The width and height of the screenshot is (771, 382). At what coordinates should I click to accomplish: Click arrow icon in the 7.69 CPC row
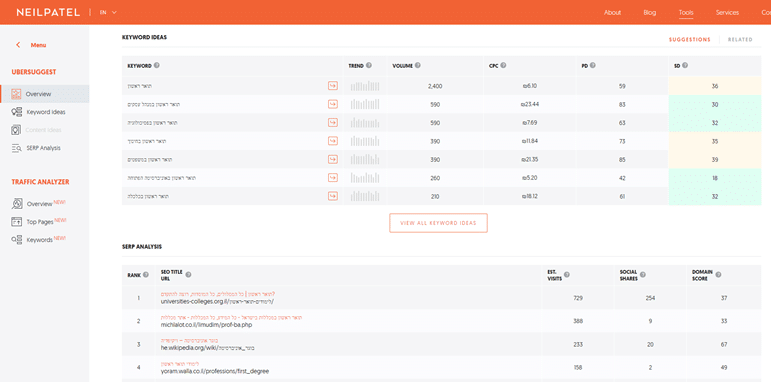(333, 123)
